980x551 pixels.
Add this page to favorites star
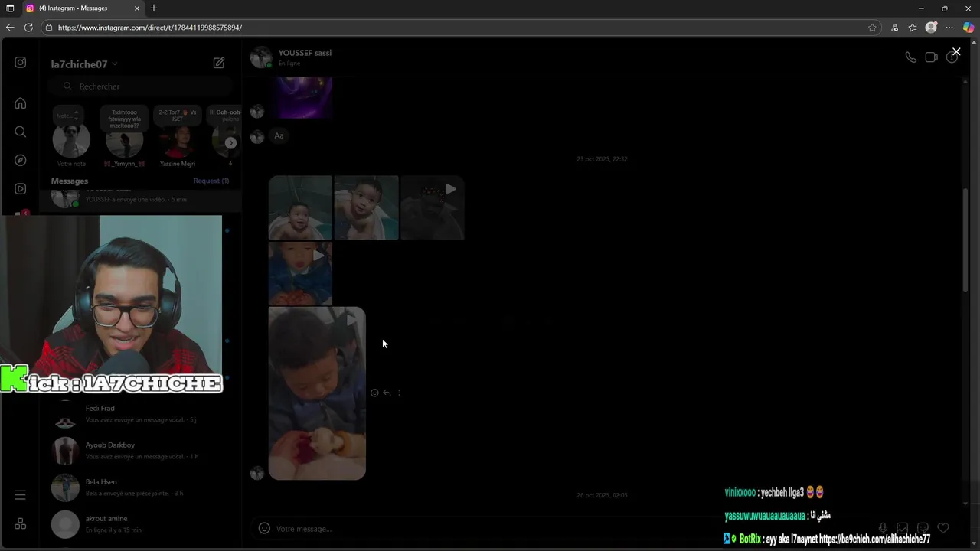coord(872,28)
